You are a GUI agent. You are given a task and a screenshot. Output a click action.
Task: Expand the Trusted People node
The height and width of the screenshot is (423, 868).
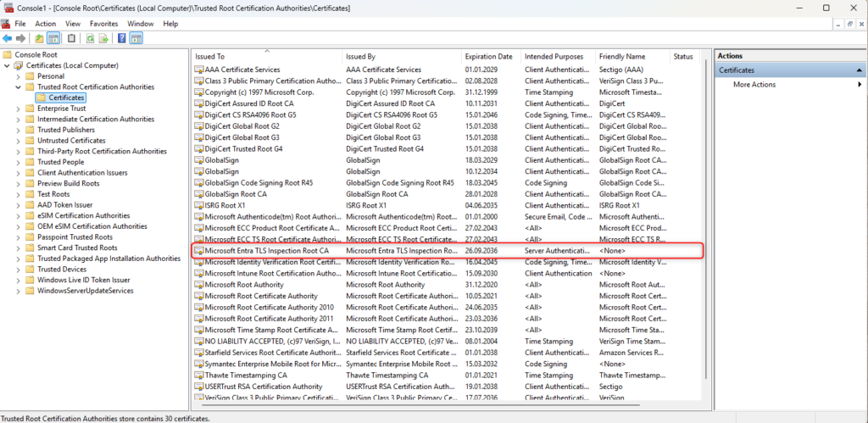[19, 162]
